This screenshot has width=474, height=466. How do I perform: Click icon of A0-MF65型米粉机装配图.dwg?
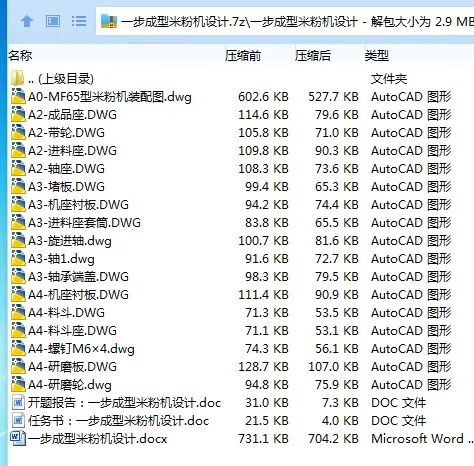click(x=18, y=96)
